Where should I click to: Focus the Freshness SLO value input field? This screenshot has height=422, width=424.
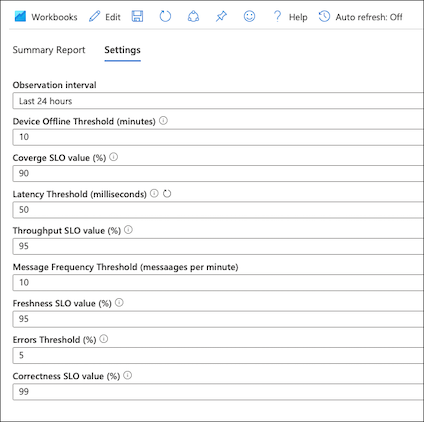point(218,319)
